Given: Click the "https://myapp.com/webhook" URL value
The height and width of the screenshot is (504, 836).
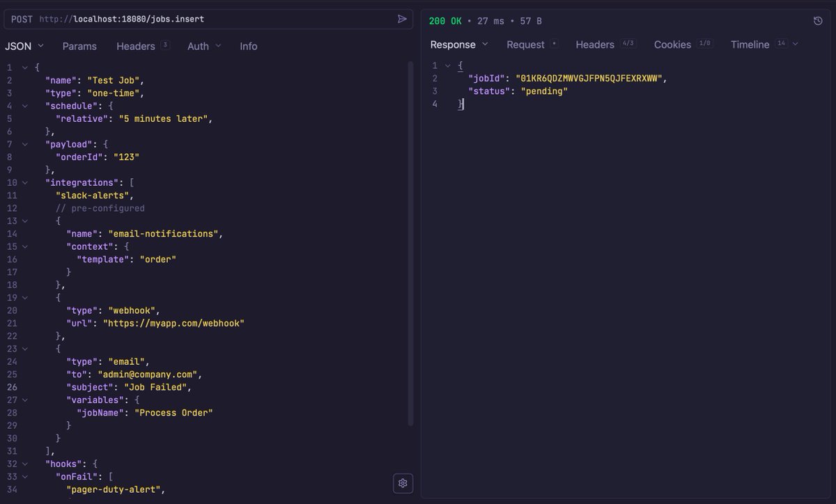Looking at the screenshot, I should pyautogui.click(x=174, y=323).
